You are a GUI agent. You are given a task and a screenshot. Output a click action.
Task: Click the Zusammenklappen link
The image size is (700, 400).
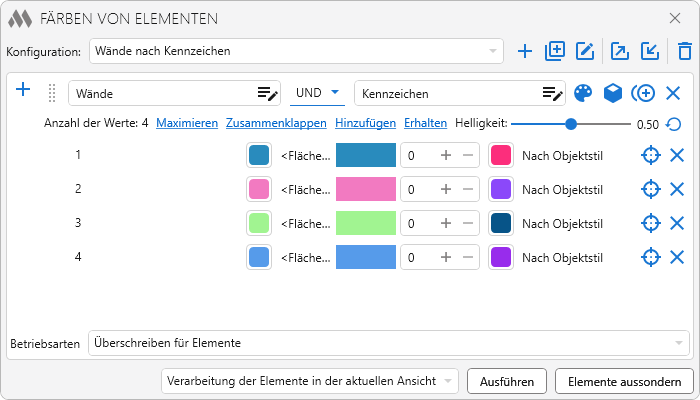[x=276, y=124]
